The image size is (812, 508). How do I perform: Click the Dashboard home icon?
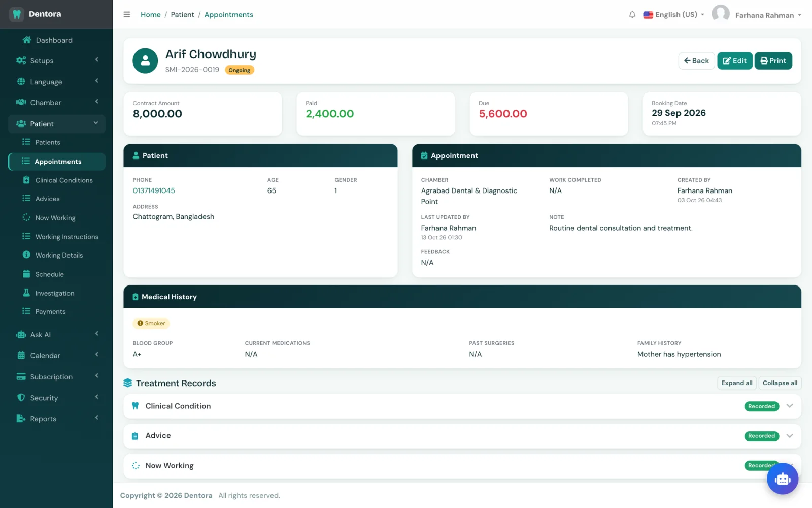point(27,40)
